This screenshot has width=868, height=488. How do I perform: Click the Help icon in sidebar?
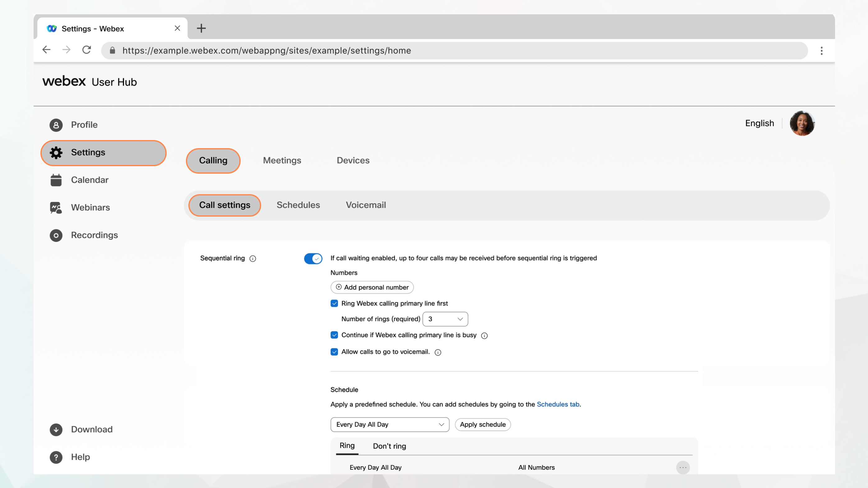point(56,457)
